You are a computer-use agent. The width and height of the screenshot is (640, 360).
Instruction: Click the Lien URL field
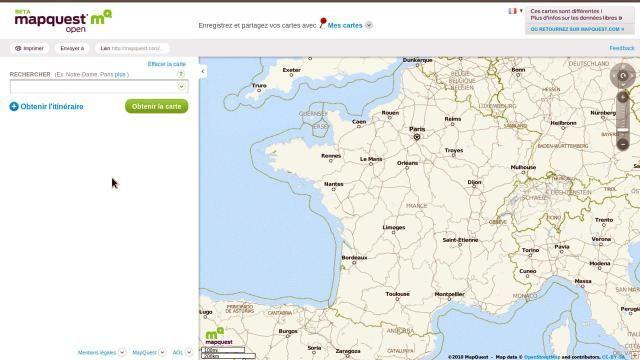tap(132, 48)
